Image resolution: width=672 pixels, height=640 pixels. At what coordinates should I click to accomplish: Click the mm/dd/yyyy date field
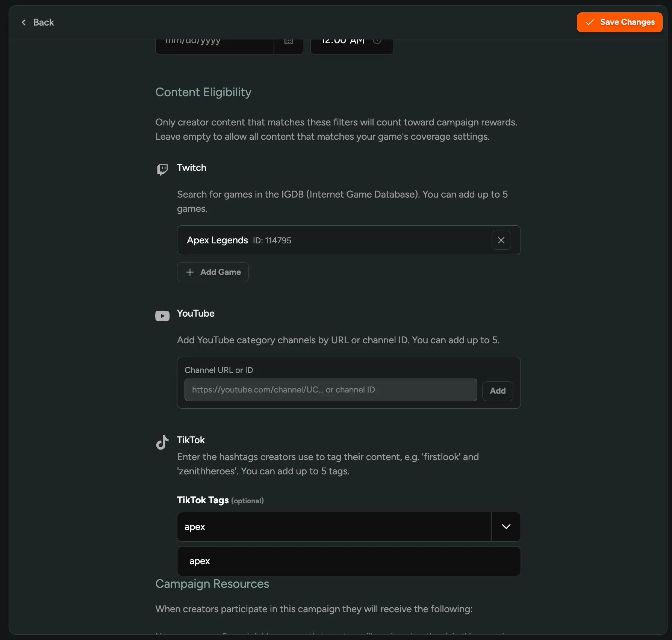point(214,41)
